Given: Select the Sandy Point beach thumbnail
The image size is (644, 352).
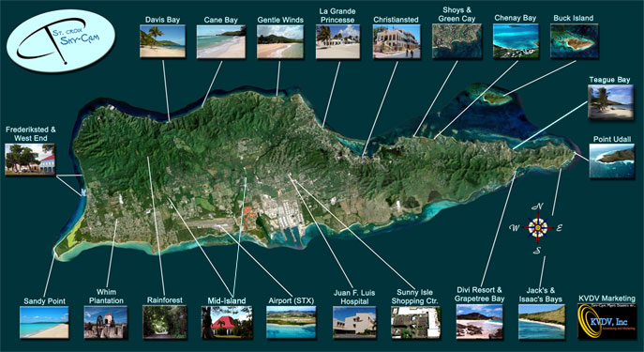Looking at the screenshot, I should tap(44, 322).
